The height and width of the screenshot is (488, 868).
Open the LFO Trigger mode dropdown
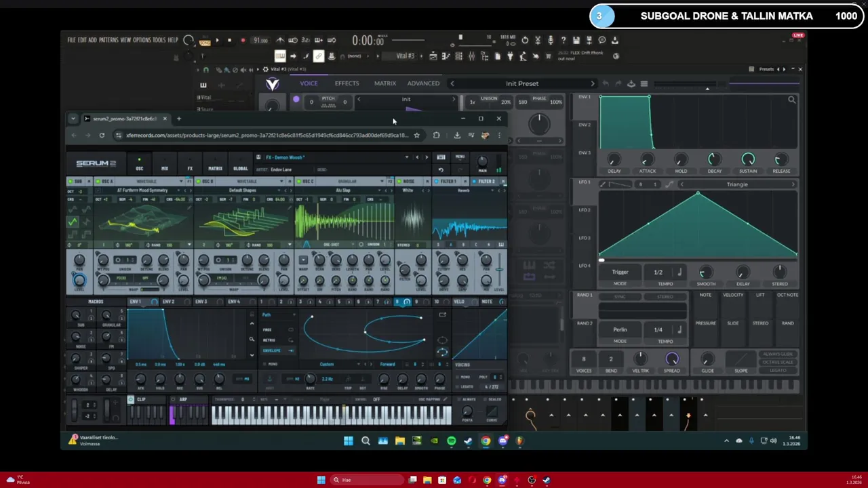click(x=620, y=272)
